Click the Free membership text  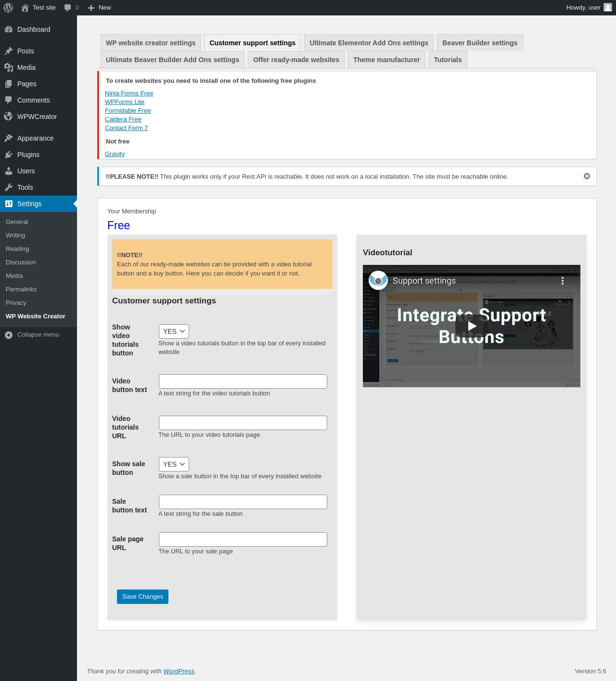(119, 225)
